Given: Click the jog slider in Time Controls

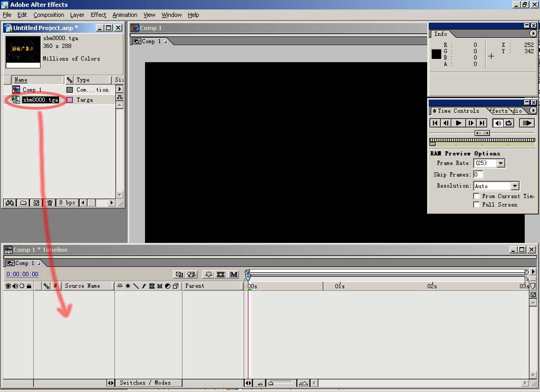Looking at the screenshot, I should pos(482,133).
